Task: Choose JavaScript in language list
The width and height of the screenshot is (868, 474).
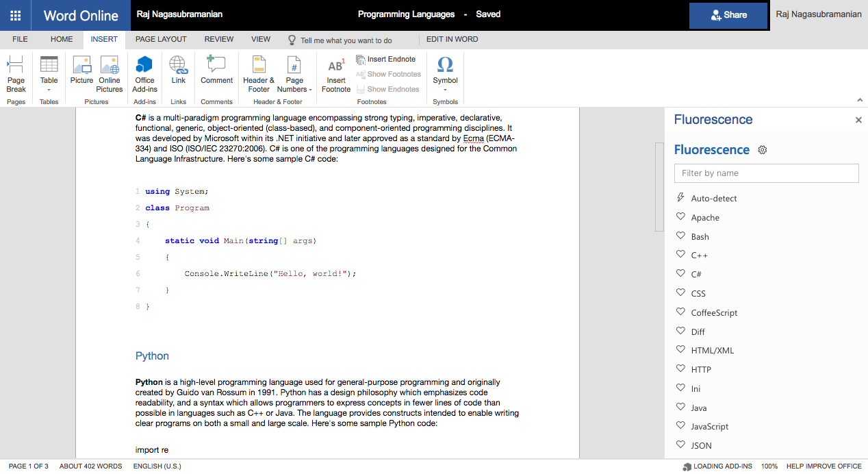Action: [x=710, y=427]
